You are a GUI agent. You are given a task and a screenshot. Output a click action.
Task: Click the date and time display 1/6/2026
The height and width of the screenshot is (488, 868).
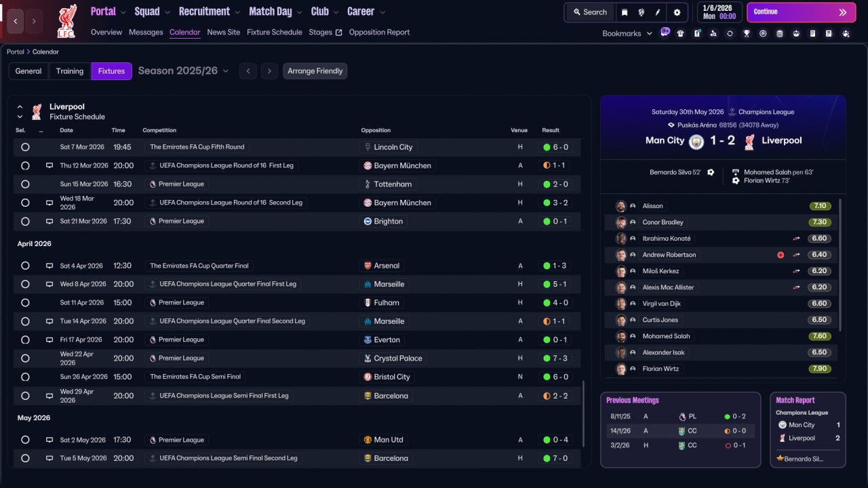718,12
